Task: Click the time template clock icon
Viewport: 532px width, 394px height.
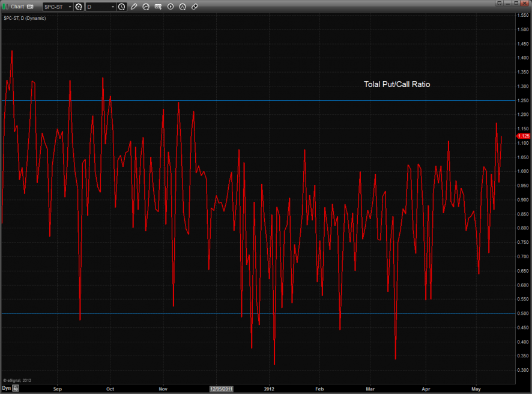Action: (121, 7)
